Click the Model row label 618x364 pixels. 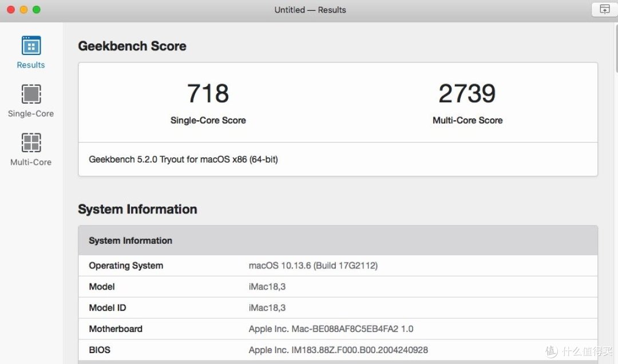(102, 287)
